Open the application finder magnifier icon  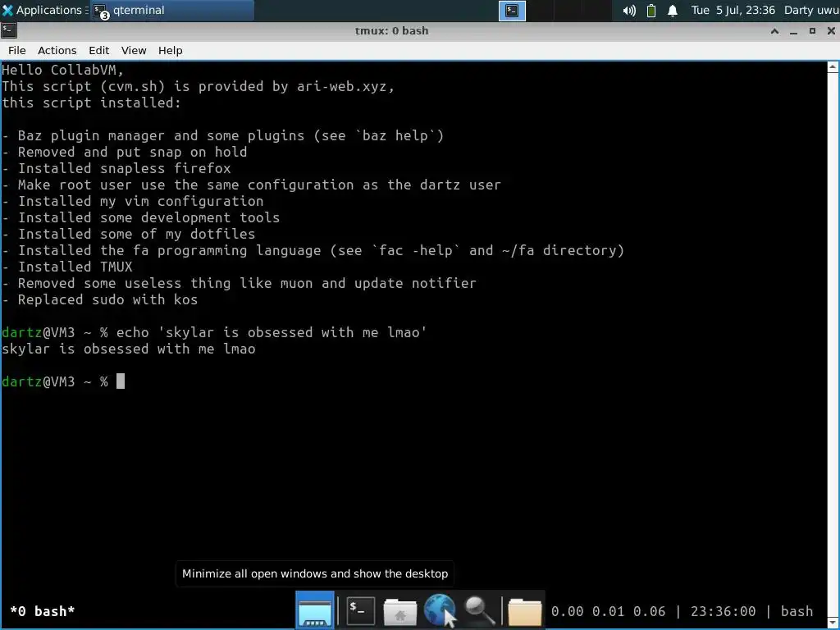coord(479,610)
